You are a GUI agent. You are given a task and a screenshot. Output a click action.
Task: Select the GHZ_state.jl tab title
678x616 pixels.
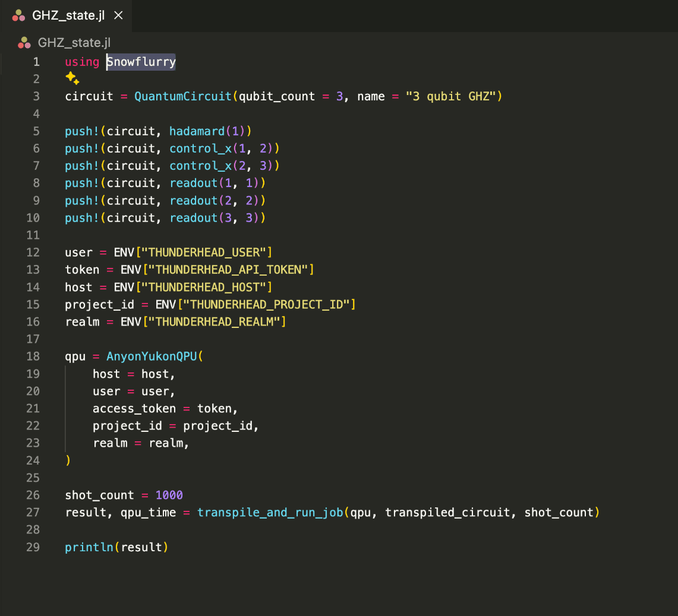click(68, 15)
